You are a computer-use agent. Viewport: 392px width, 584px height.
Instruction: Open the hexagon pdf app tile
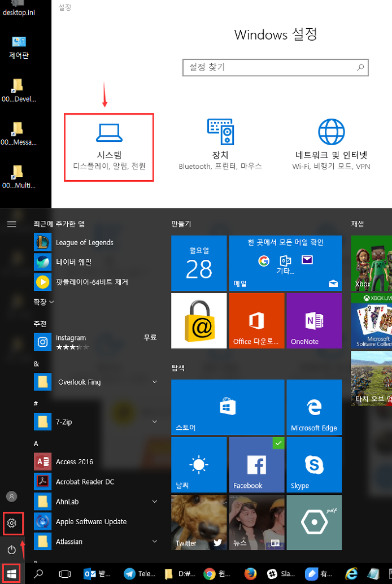click(x=314, y=522)
